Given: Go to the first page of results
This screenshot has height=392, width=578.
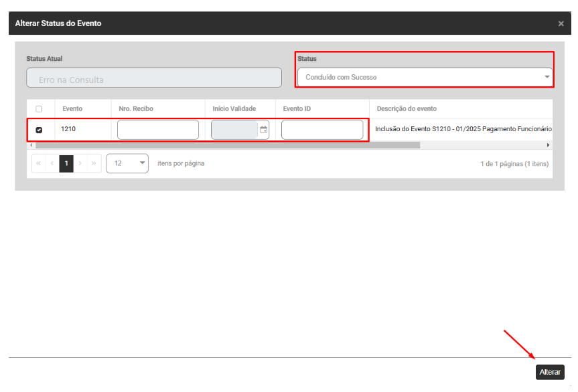Looking at the screenshot, I should [x=38, y=163].
